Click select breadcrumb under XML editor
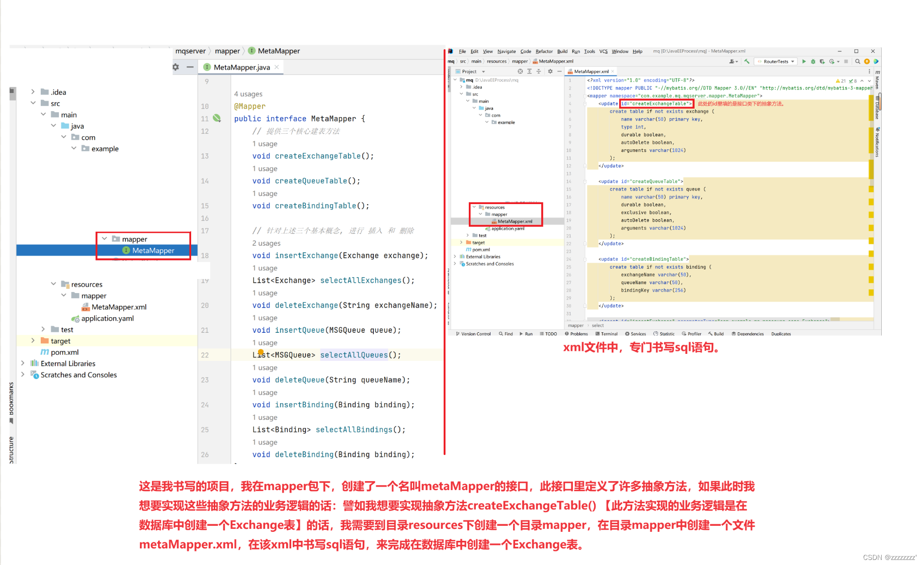 coord(598,325)
